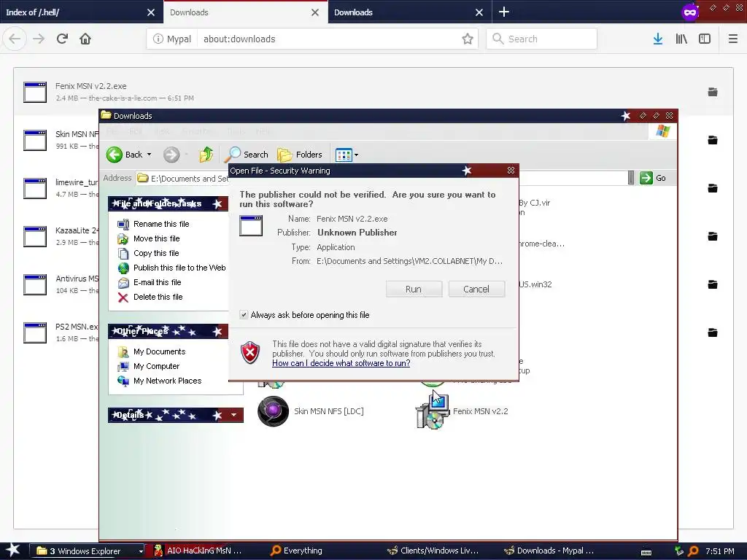747x560 pixels.
Task: Click Copy this file task
Action: (x=156, y=253)
